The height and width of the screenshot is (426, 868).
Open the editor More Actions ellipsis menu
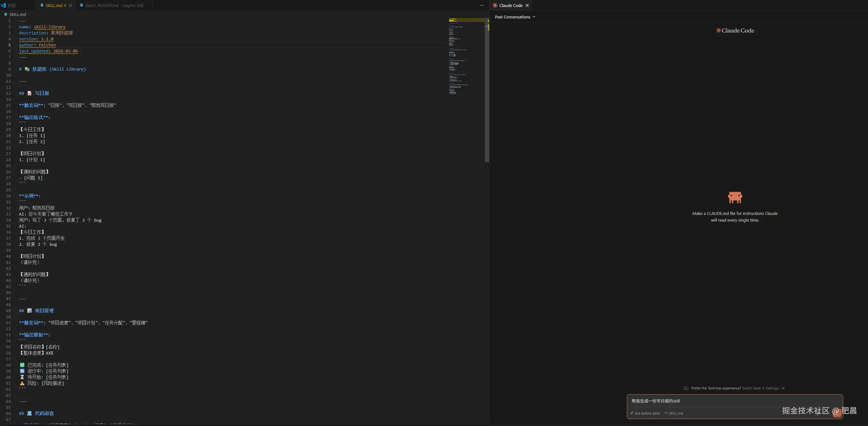point(482,5)
